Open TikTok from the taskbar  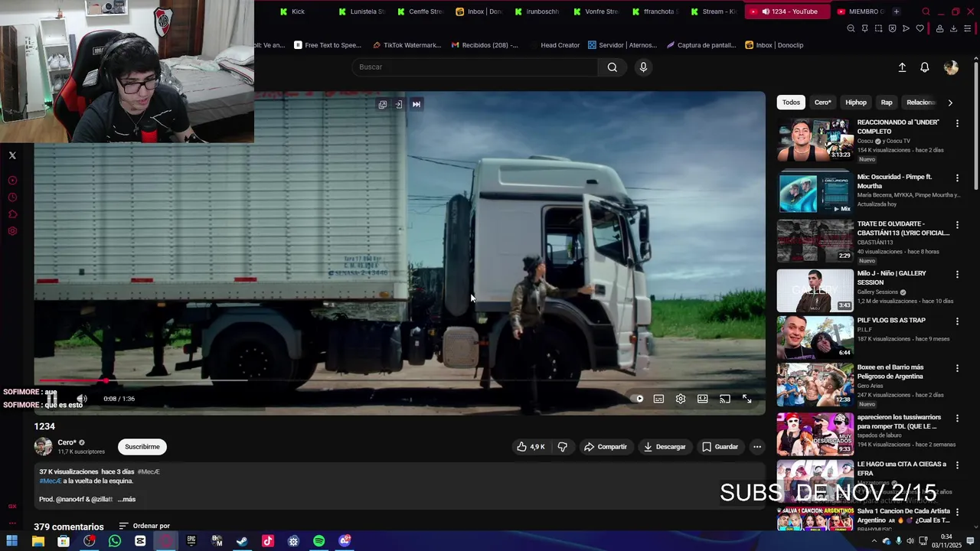(x=268, y=541)
